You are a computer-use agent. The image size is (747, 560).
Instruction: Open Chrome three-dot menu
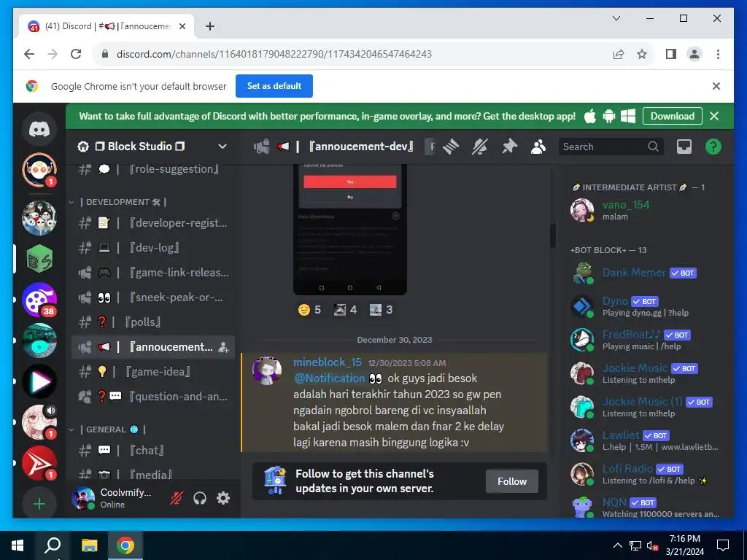coord(718,54)
